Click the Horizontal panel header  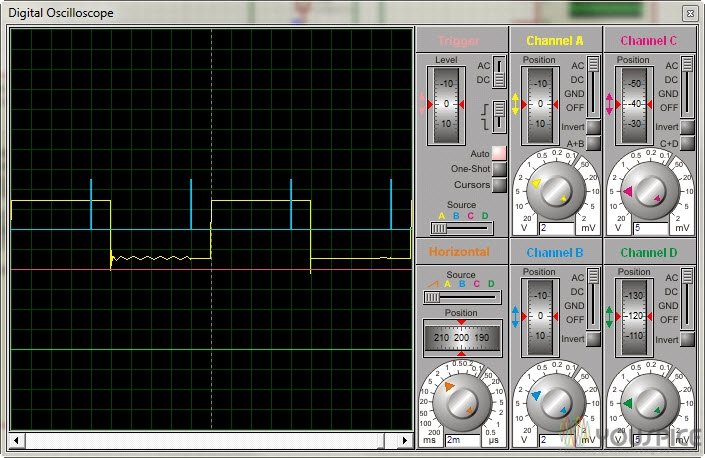[462, 252]
